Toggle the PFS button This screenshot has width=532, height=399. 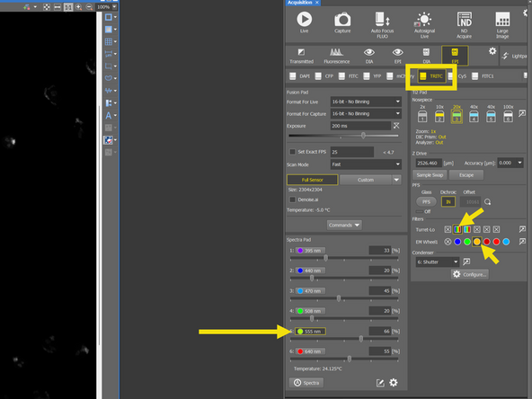click(x=426, y=201)
